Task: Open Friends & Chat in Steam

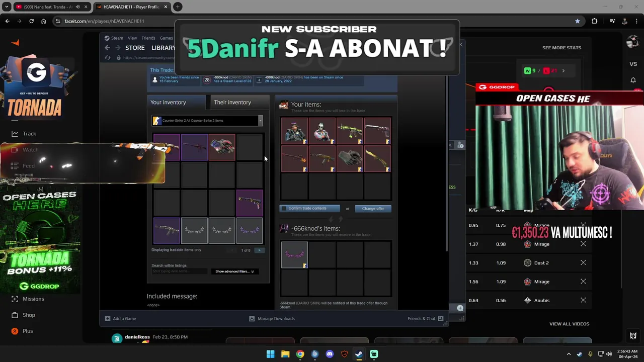Action: (x=426, y=319)
